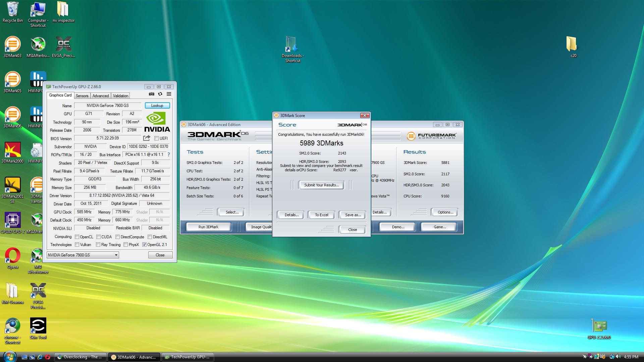Click the GPU-Z refresh icon

click(x=160, y=94)
